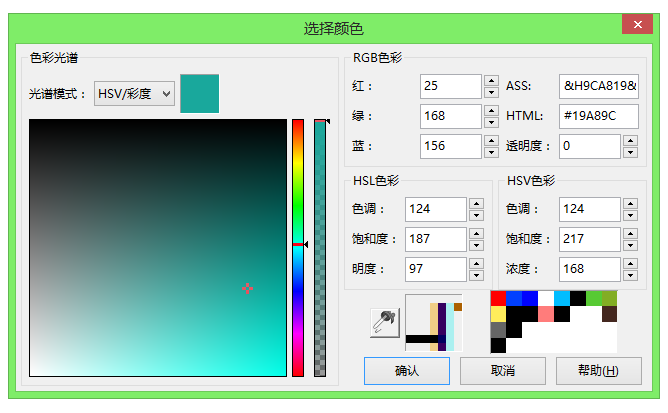This screenshot has width=668, height=413.
Task: Click HSL 饱和度 field showing 187
Action: click(x=436, y=239)
